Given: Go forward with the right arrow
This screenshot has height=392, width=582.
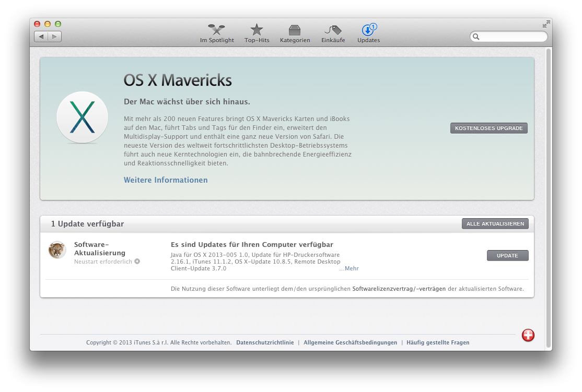Looking at the screenshot, I should pyautogui.click(x=55, y=37).
